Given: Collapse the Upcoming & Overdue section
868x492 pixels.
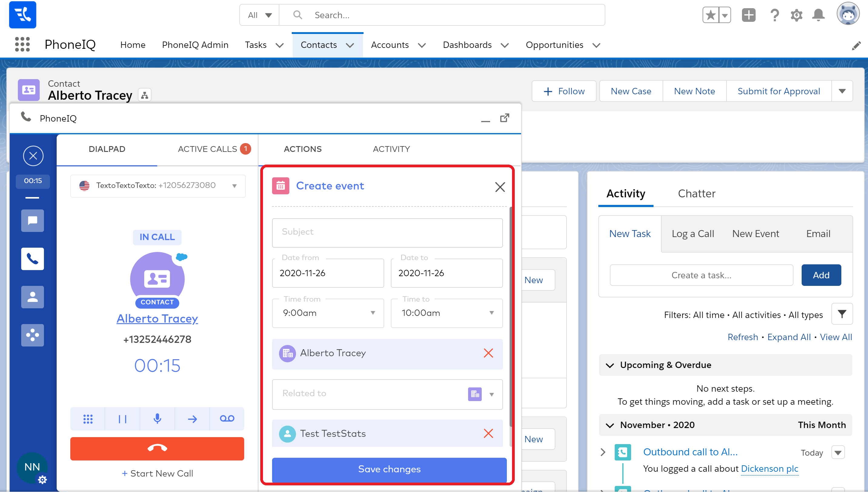Looking at the screenshot, I should point(610,365).
